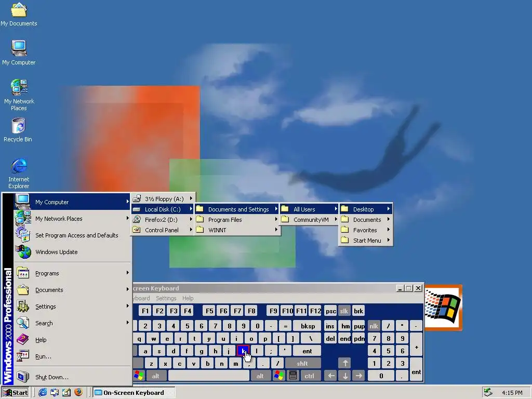
Task: Toggle the right alt key
Action: click(x=260, y=376)
